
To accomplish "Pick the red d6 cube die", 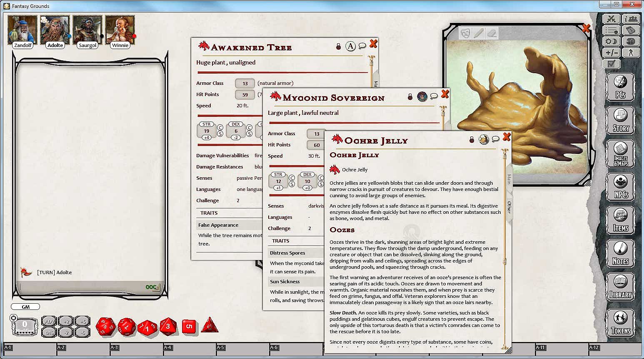I will 189,327.
